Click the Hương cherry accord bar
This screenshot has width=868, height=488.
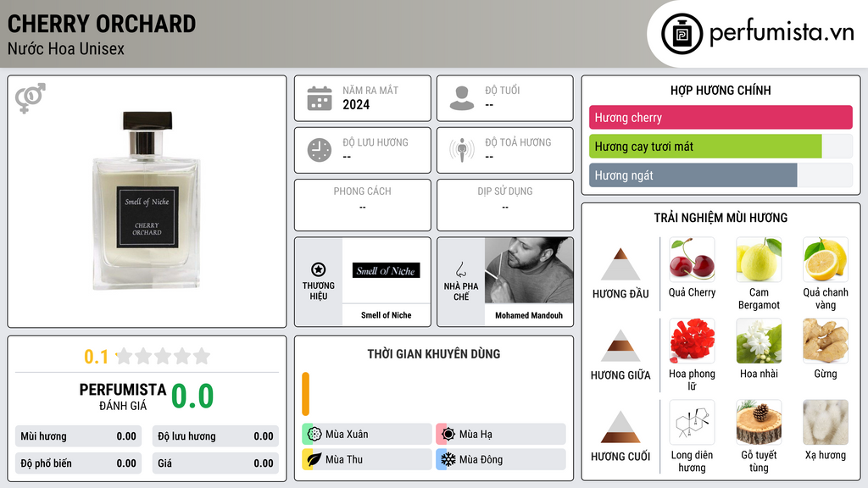click(721, 117)
